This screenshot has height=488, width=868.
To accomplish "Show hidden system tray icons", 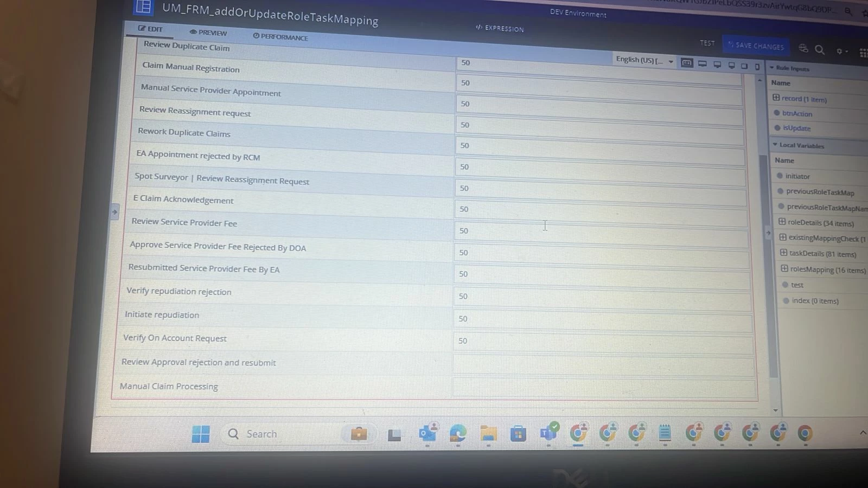I will [x=863, y=432].
